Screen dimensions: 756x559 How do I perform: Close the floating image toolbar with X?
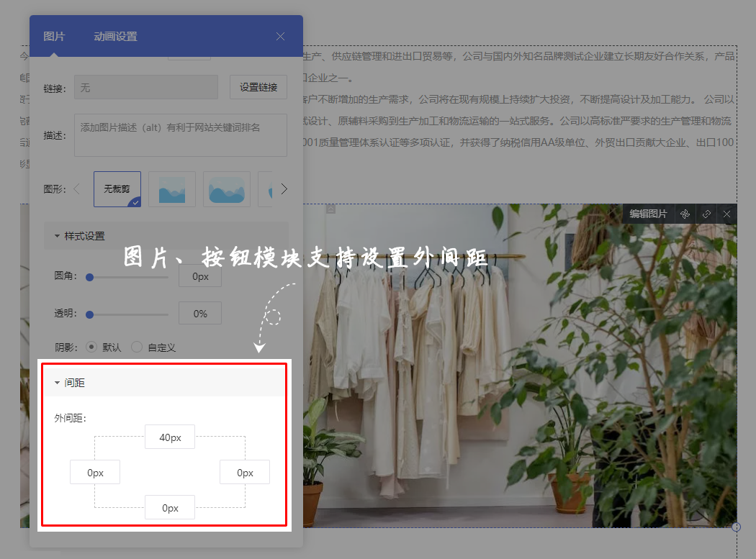[726, 214]
